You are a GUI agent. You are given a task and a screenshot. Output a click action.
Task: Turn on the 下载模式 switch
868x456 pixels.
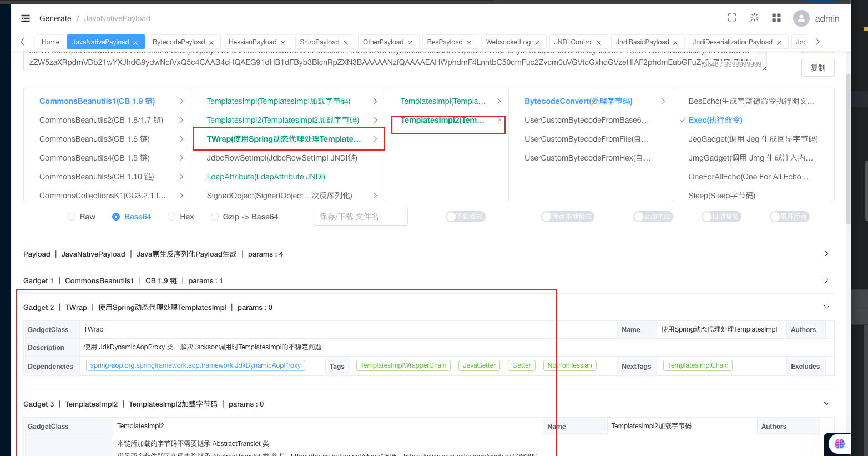465,217
